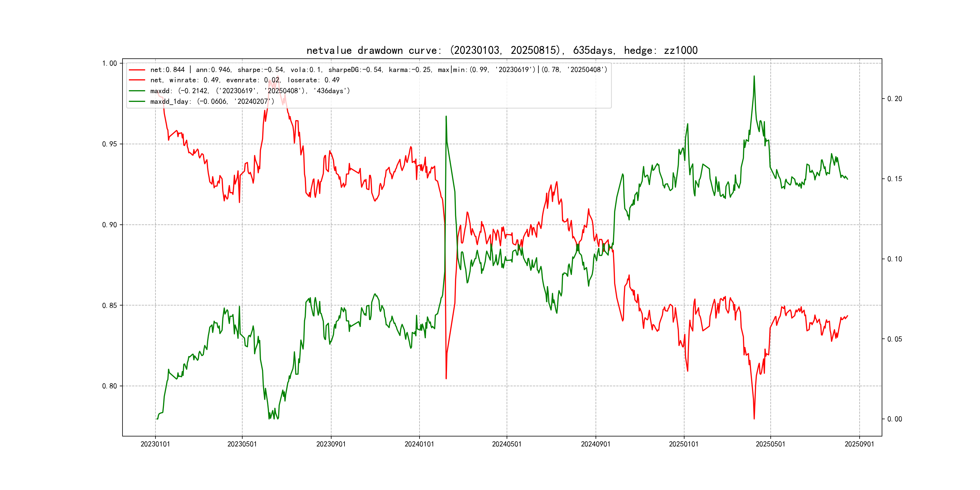Click the red line swatch for net:0.844 legend entry
Screen dimensions: 980x490
pyautogui.click(x=137, y=70)
